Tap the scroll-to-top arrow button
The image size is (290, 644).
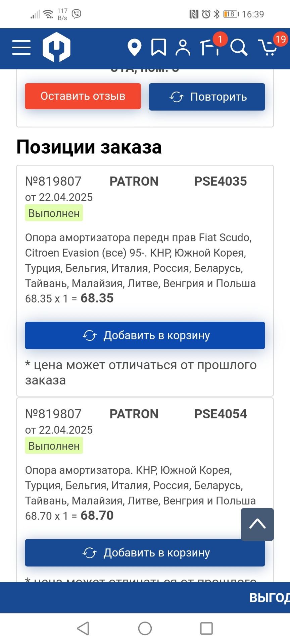tap(257, 524)
